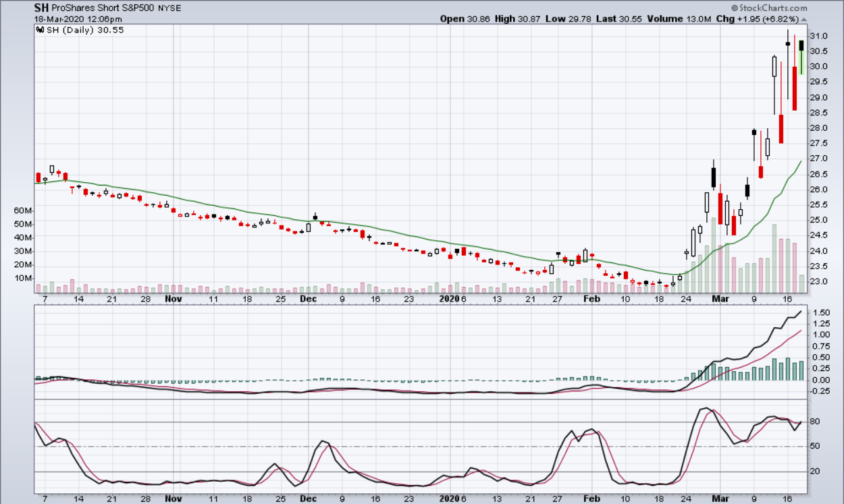The height and width of the screenshot is (504, 844).
Task: Click the 29.5 price axis label
Action: 819,82
